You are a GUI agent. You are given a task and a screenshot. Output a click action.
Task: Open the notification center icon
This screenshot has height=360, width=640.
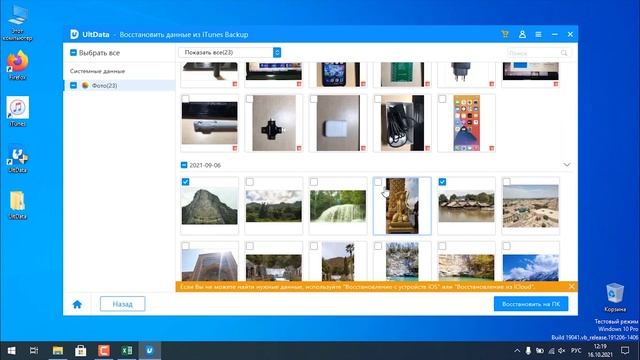(625, 351)
